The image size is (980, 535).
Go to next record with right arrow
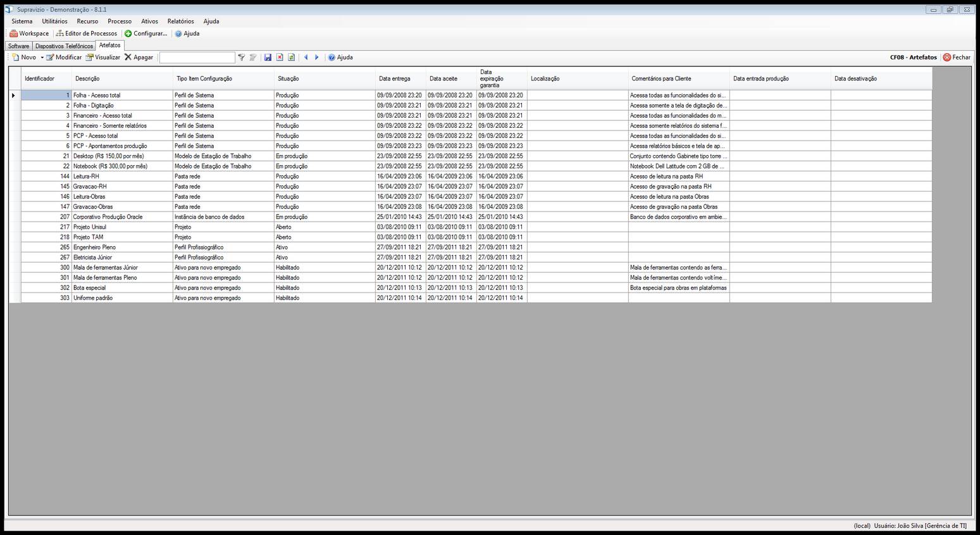[317, 58]
